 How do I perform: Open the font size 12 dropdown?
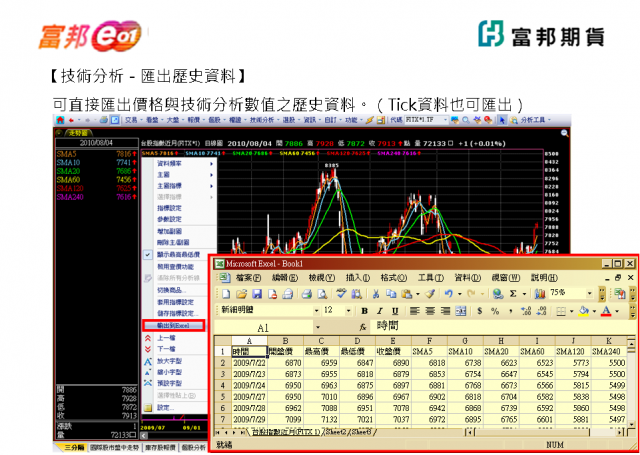pos(348,311)
